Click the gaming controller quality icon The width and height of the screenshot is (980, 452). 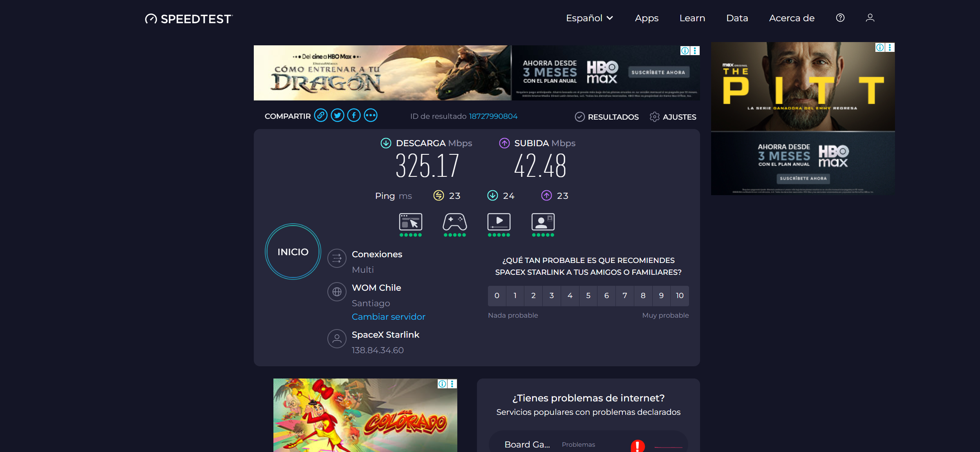point(454,223)
